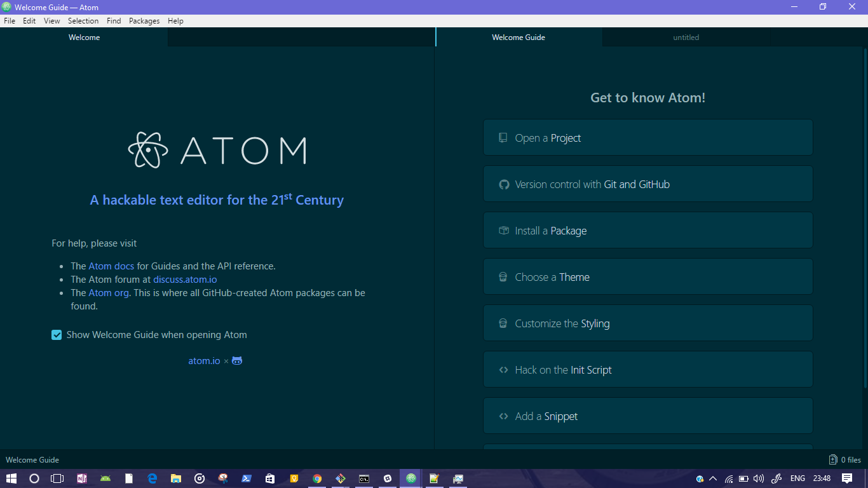The height and width of the screenshot is (488, 868).
Task: Open the File menu
Action: point(10,21)
